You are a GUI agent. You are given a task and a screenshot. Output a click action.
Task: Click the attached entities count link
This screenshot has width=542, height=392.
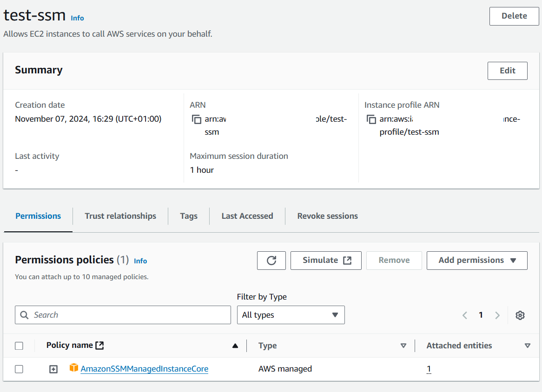(429, 369)
